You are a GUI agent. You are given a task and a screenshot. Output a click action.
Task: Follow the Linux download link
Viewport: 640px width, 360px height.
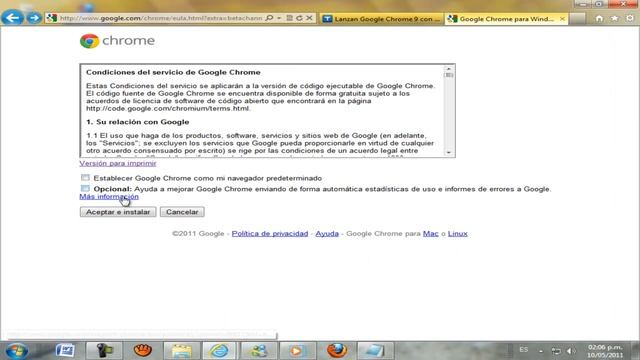[458, 234]
